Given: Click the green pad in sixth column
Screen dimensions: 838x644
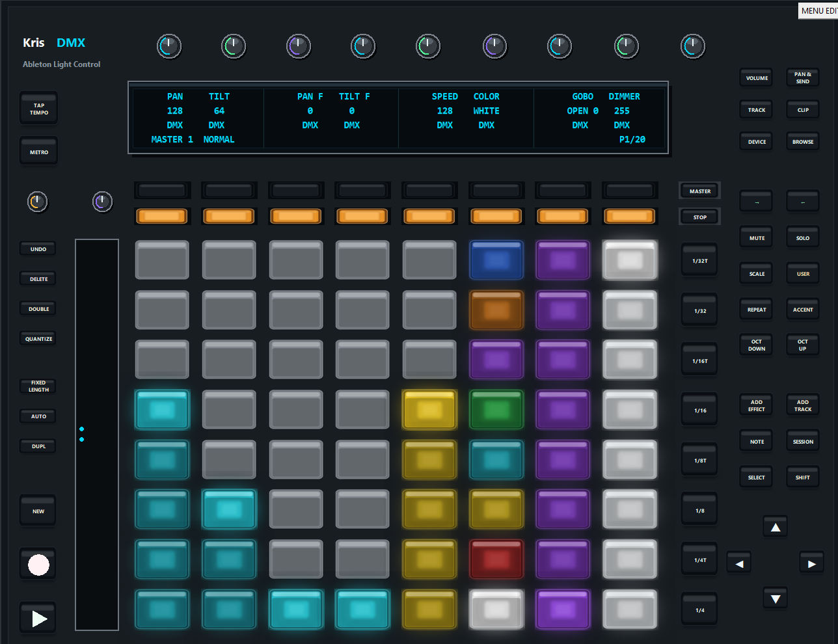Looking at the screenshot, I should (x=496, y=410).
